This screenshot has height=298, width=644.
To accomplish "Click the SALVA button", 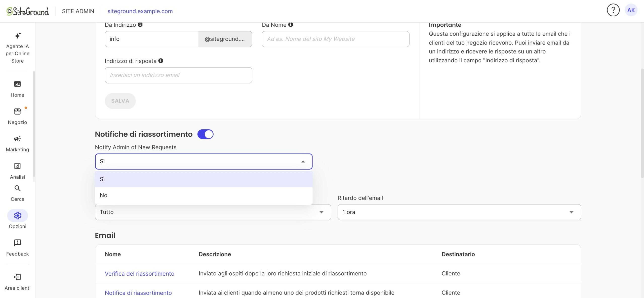I will pos(120,101).
